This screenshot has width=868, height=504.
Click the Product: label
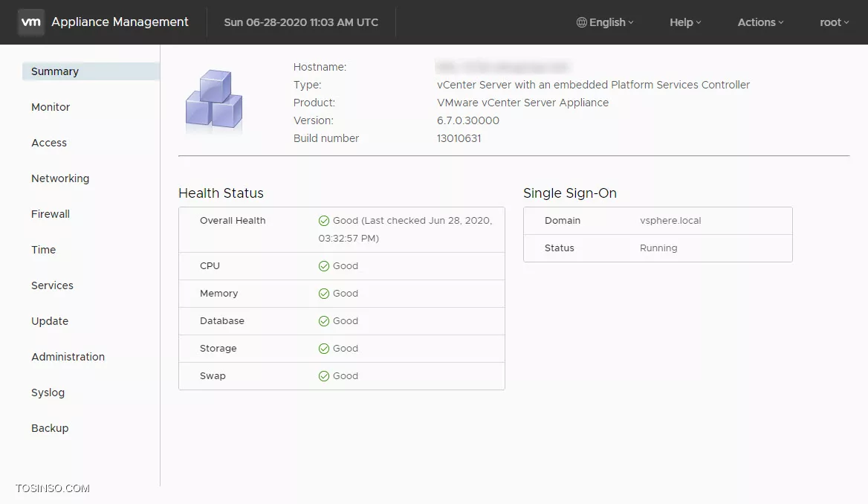pos(314,103)
